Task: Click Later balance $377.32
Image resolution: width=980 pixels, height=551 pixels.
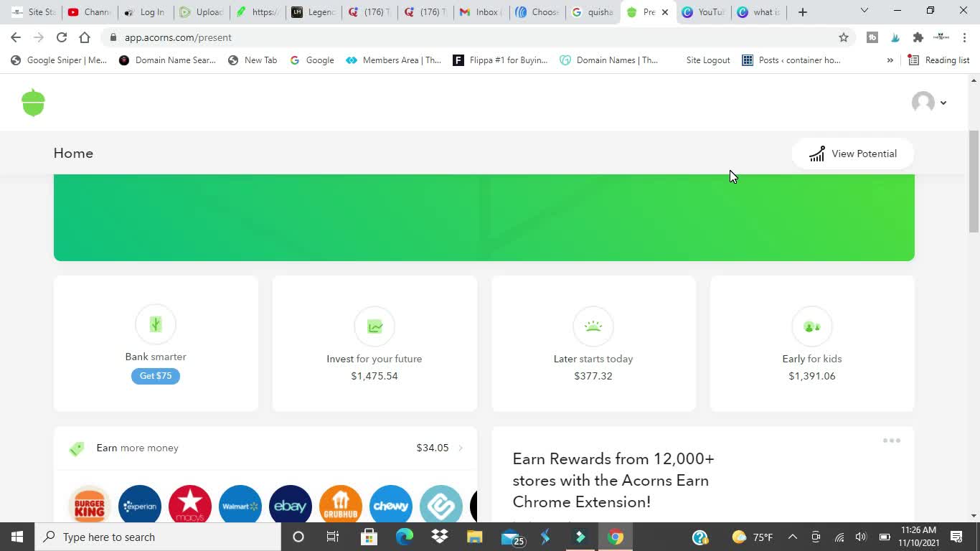Action: point(593,376)
